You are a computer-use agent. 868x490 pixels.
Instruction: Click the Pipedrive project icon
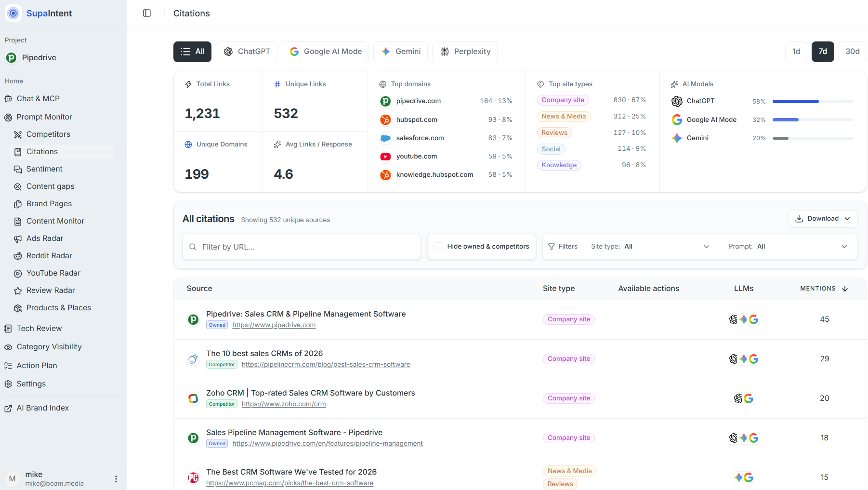pos(11,58)
